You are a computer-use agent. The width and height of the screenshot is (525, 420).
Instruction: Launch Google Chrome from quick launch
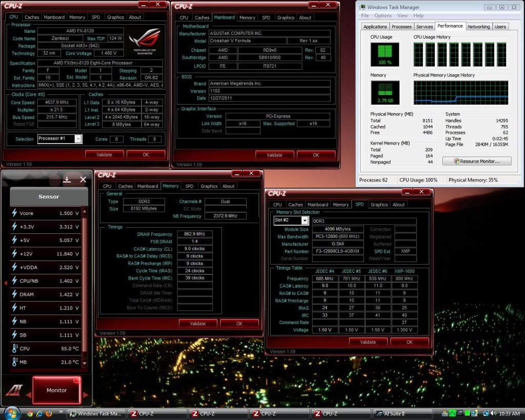pos(30,413)
